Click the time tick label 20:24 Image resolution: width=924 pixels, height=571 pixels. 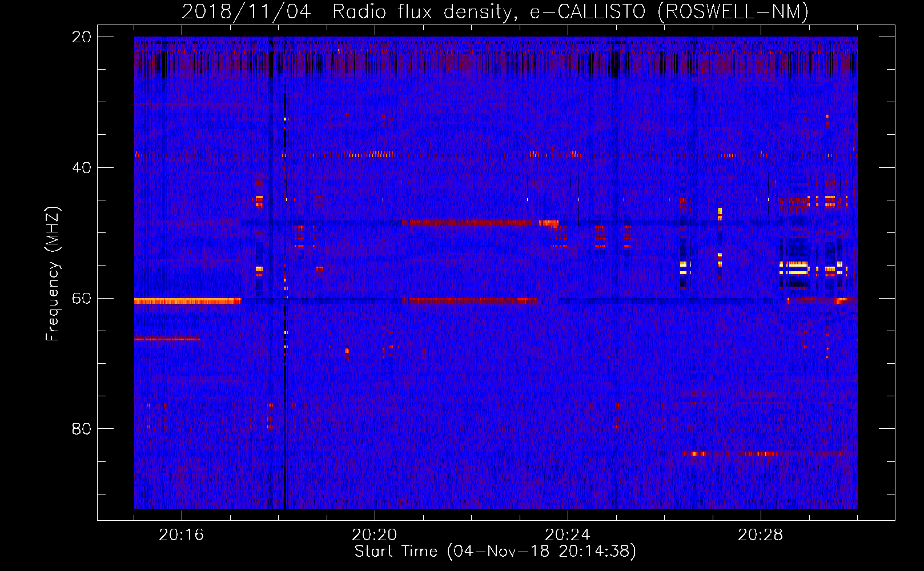[568, 535]
